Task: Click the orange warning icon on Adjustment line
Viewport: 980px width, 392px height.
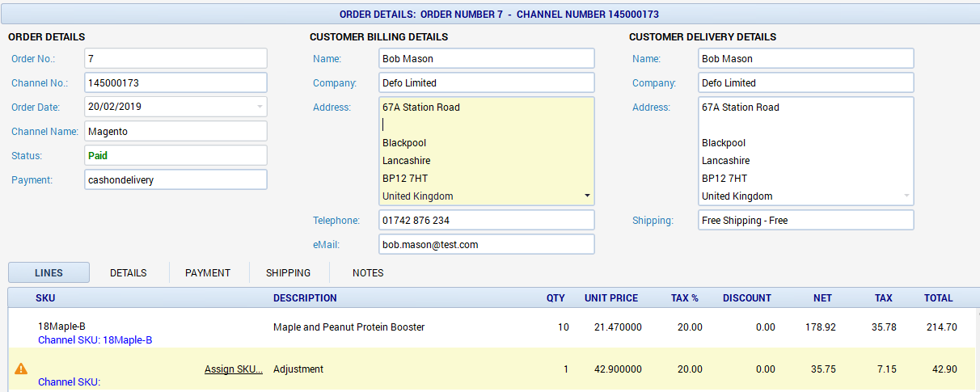Action: (x=21, y=369)
